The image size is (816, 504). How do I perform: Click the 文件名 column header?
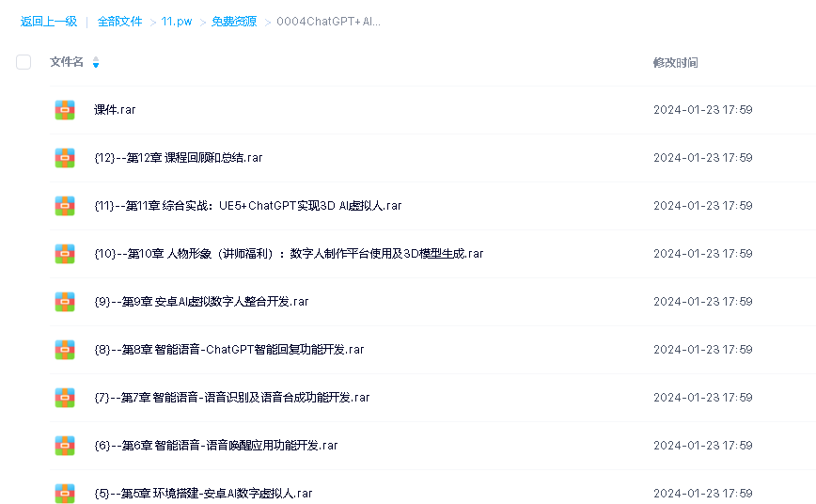point(67,63)
